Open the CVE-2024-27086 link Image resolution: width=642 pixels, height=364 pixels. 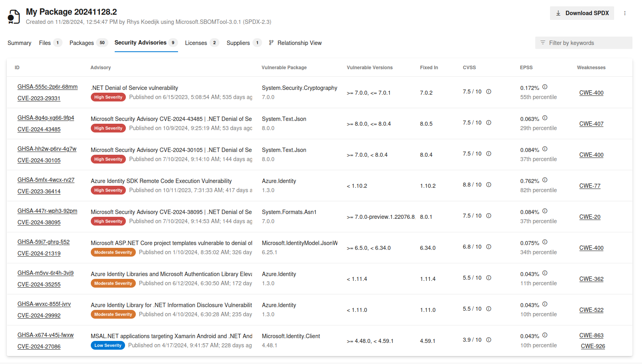39,346
